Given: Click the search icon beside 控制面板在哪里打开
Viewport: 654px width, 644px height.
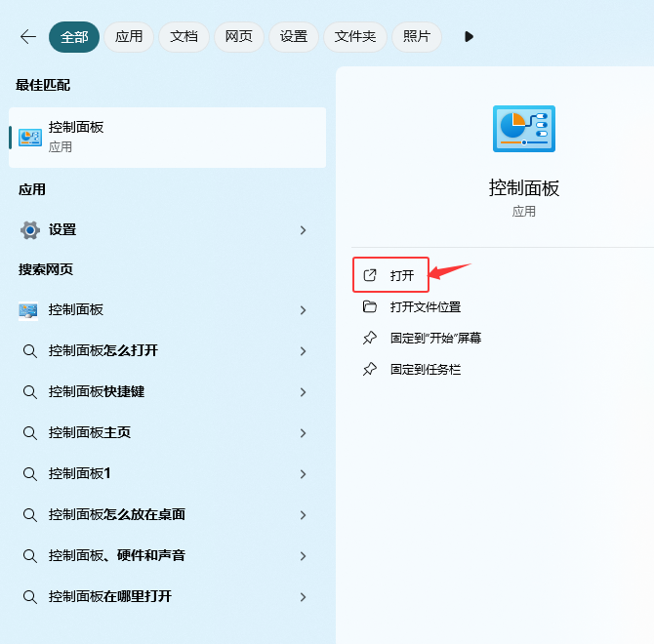Looking at the screenshot, I should point(29,597).
